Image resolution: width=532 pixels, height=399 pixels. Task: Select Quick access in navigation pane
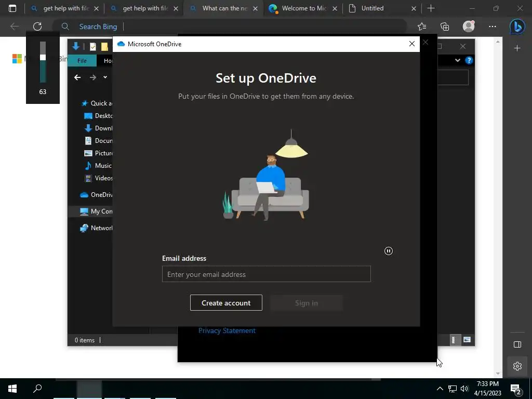pyautogui.click(x=97, y=103)
